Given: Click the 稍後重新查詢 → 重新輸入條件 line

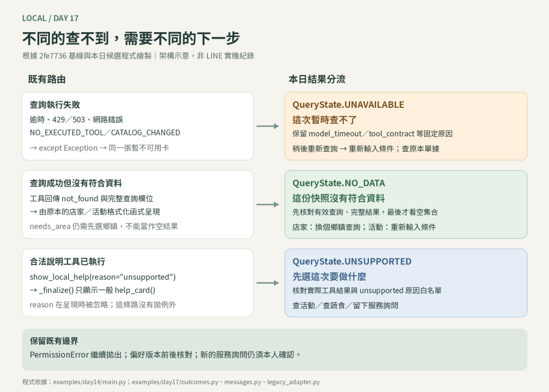Looking at the screenshot, I should (366, 149).
